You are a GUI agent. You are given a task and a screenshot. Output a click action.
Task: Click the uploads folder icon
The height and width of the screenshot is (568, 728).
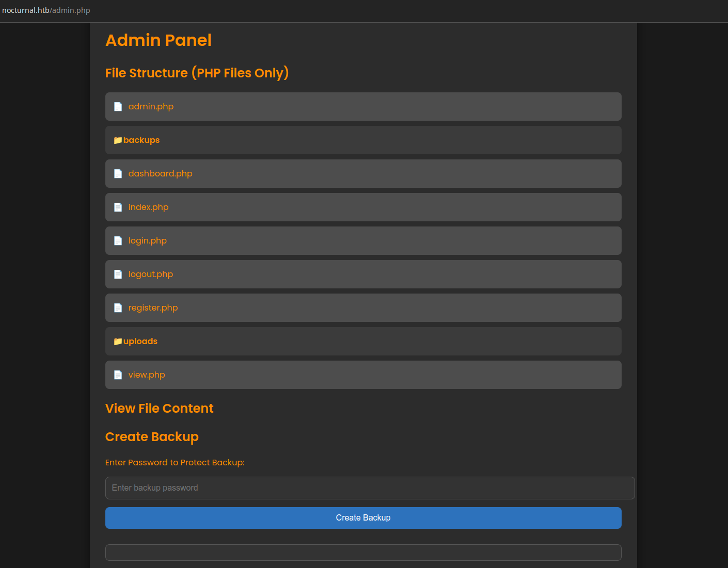click(x=118, y=342)
